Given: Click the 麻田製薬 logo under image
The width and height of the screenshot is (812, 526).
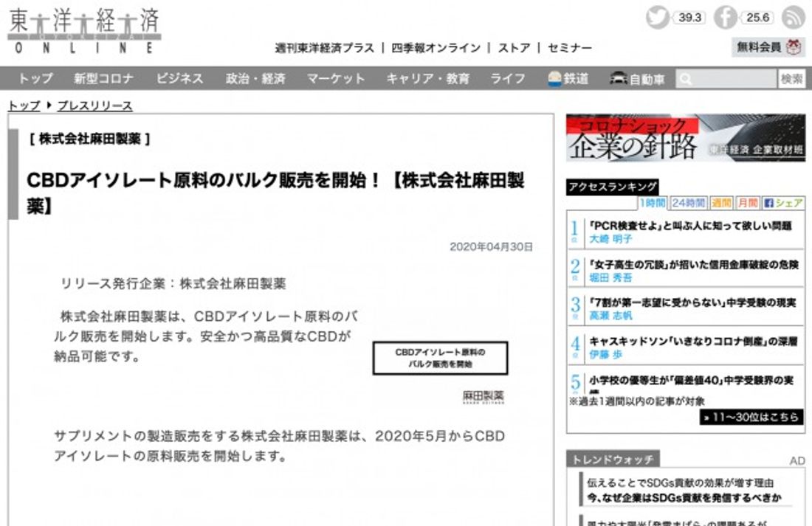Looking at the screenshot, I should click(x=484, y=397).
